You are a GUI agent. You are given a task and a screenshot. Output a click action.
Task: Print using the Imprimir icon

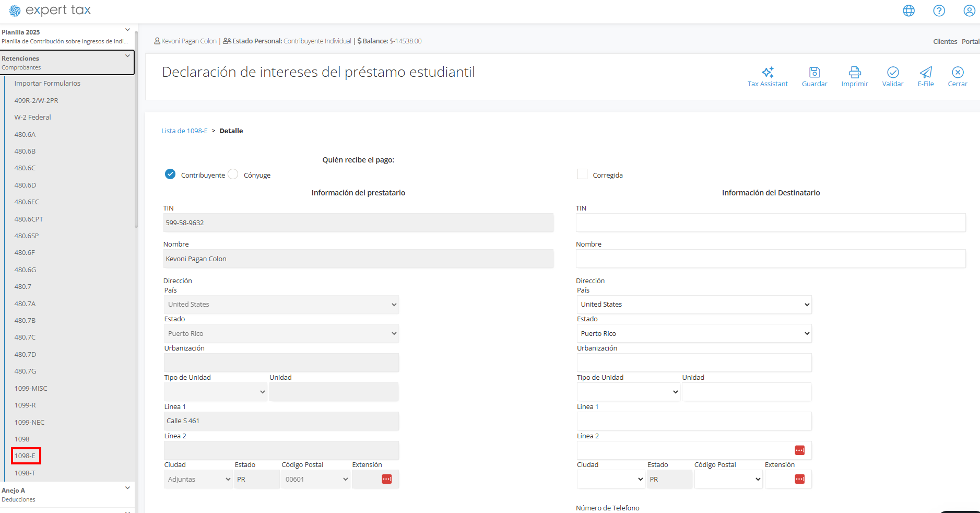coord(855,77)
